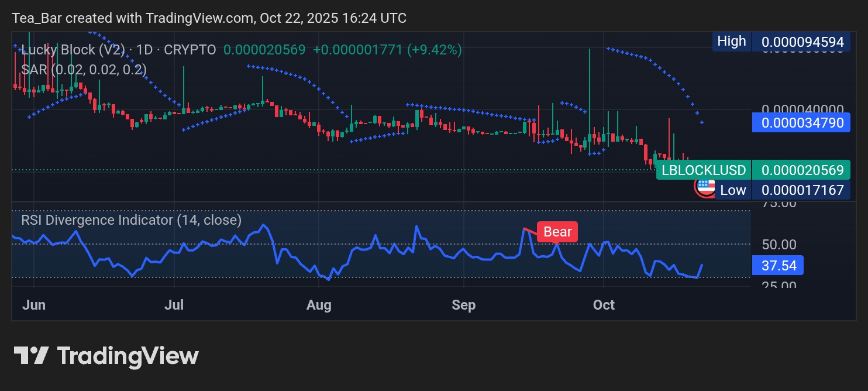The image size is (868, 391).
Task: Click the +9.42% price change value
Action: (435, 50)
